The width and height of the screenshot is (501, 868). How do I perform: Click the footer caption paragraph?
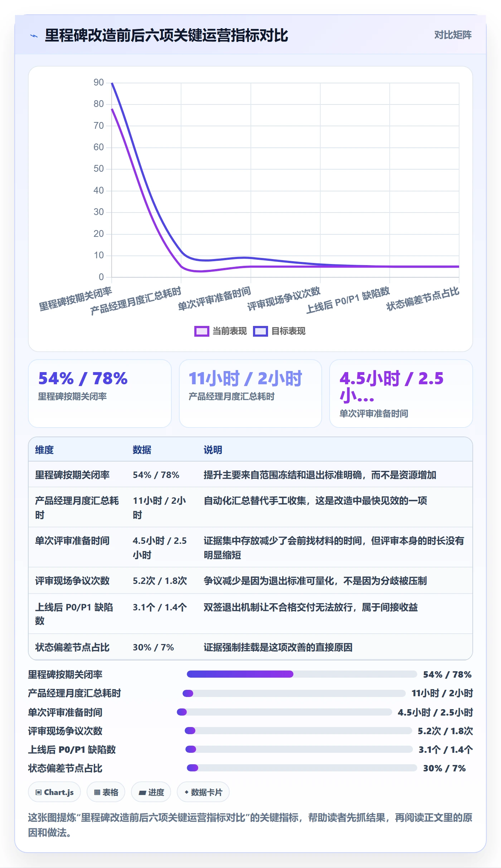(250, 825)
